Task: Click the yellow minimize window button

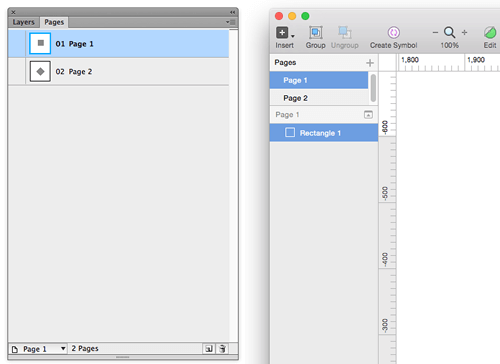Action: click(x=292, y=16)
